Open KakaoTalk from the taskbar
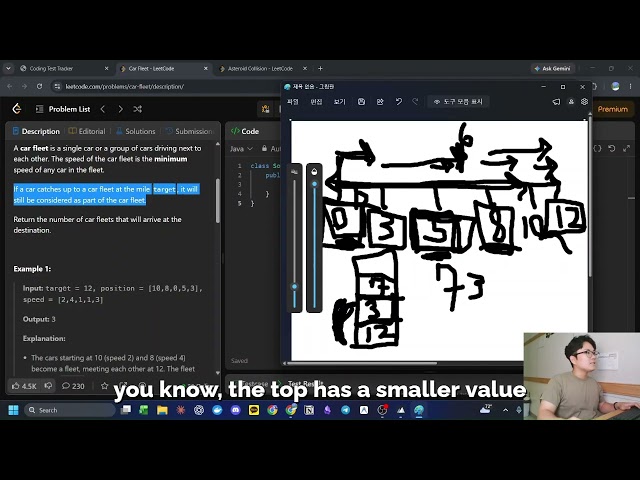The height and width of the screenshot is (480, 640). point(254,410)
